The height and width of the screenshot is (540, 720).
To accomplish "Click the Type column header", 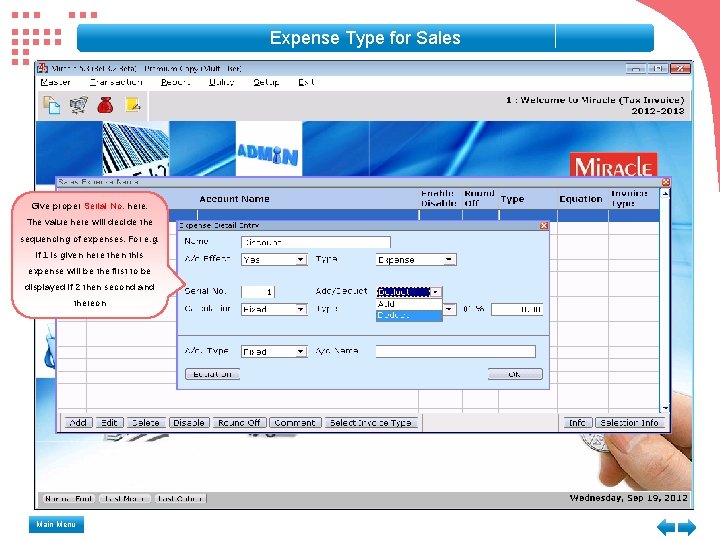I will click(513, 199).
